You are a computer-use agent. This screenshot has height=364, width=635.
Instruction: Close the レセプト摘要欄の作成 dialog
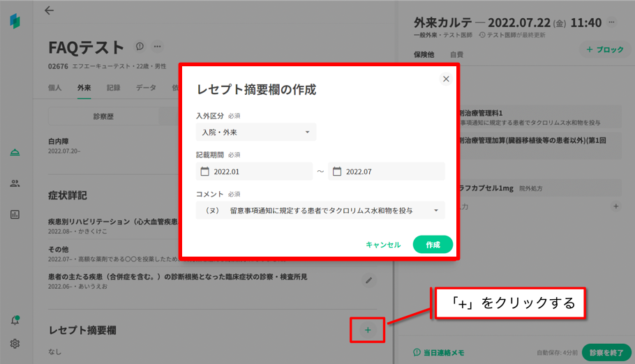(x=446, y=79)
